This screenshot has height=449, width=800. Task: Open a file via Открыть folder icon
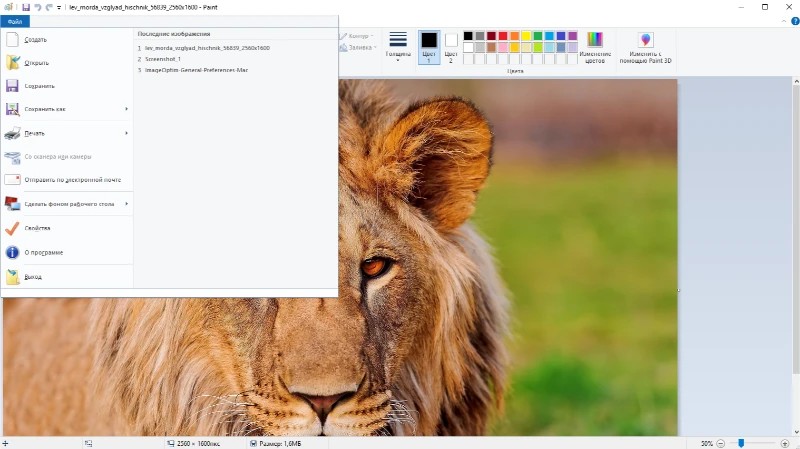pyautogui.click(x=12, y=63)
